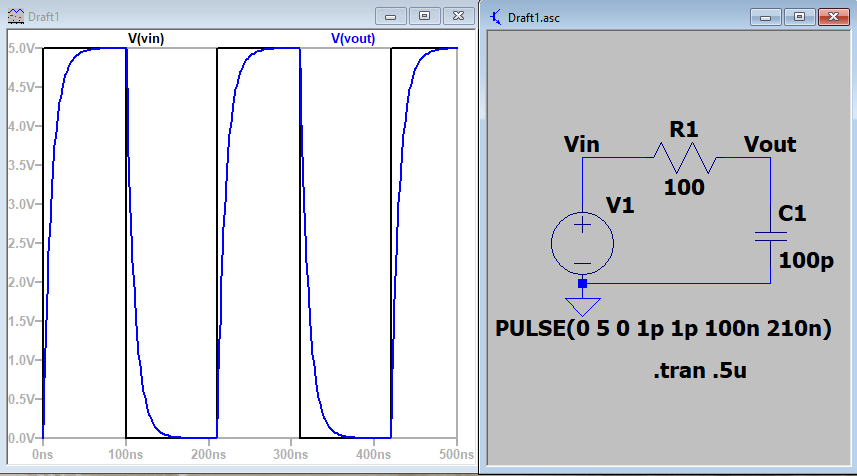Click the Vin net label
The width and height of the screenshot is (857, 476).
click(581, 144)
